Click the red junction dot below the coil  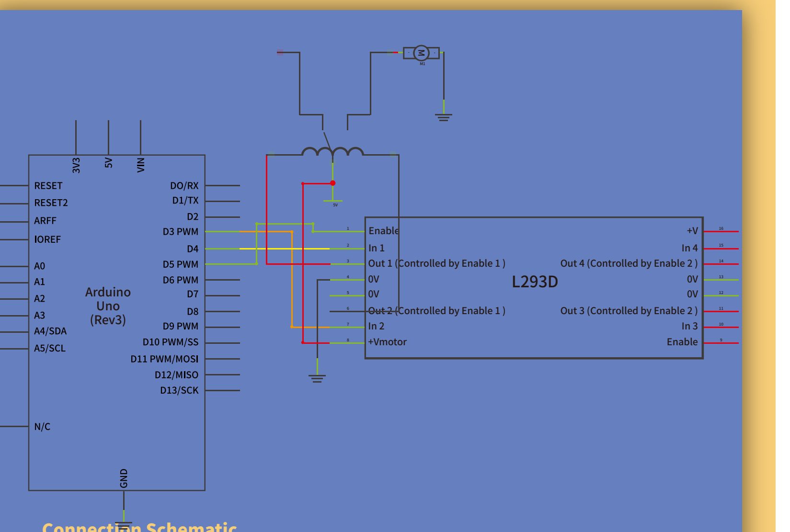pos(332,183)
